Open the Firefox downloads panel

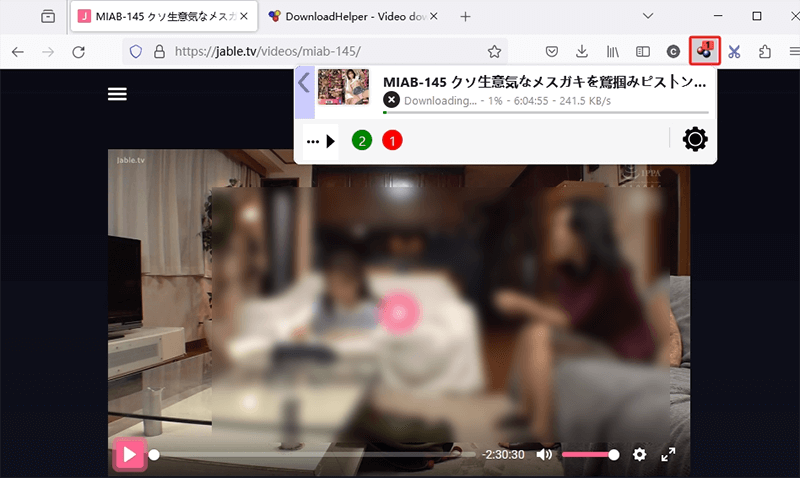(x=582, y=51)
